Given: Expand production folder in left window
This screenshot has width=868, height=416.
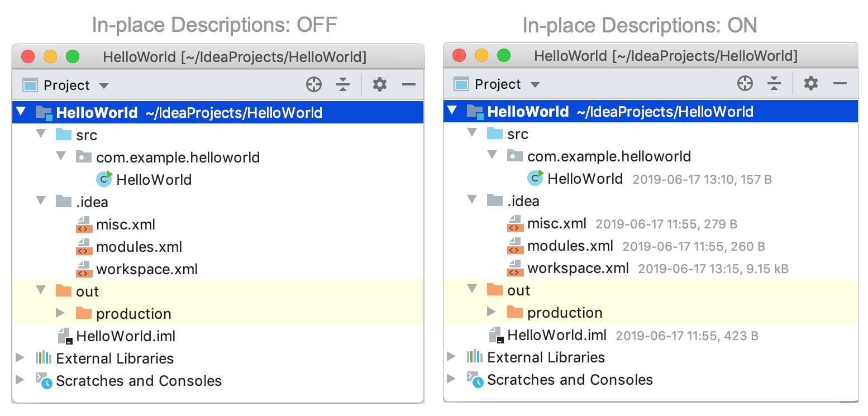Looking at the screenshot, I should [x=61, y=313].
